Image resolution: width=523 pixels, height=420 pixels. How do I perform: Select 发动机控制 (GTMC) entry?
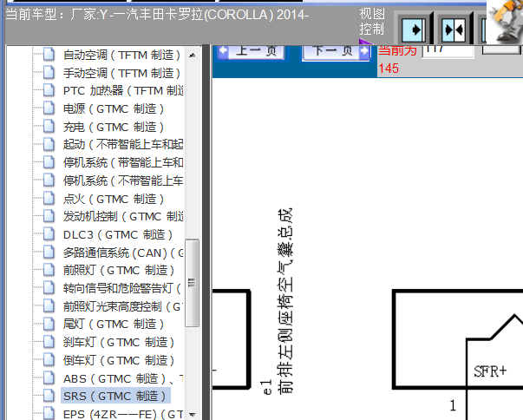(123, 217)
